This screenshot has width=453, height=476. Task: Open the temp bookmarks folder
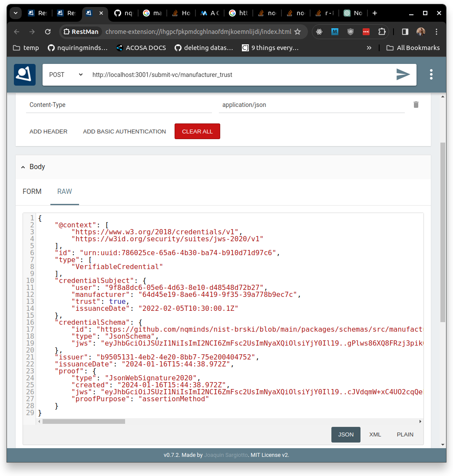(26, 48)
